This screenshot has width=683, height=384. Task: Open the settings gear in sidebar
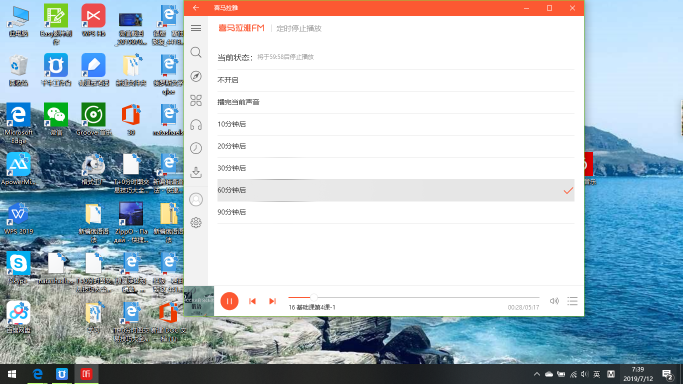pyautogui.click(x=196, y=223)
